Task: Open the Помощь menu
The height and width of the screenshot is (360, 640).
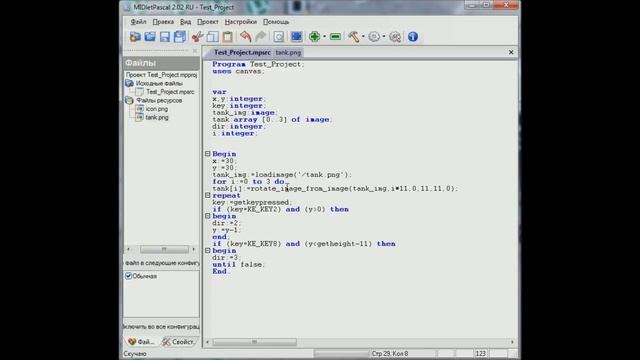Action: (x=276, y=22)
